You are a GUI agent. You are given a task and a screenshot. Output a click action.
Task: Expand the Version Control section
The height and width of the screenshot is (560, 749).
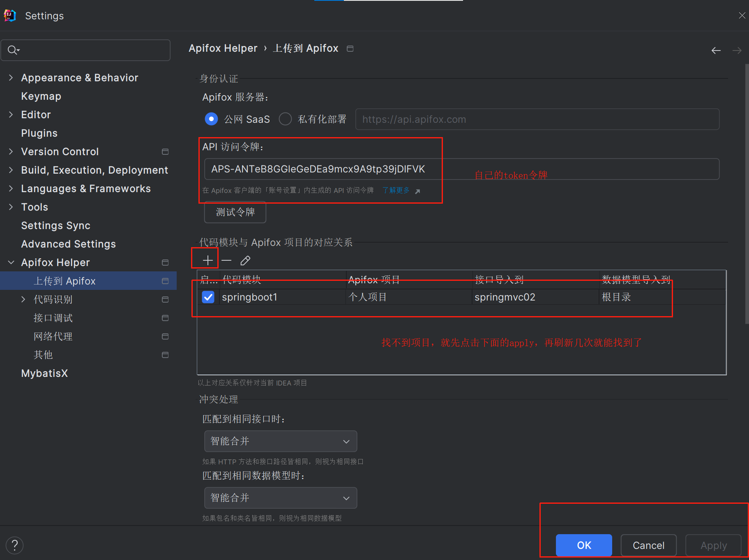11,151
